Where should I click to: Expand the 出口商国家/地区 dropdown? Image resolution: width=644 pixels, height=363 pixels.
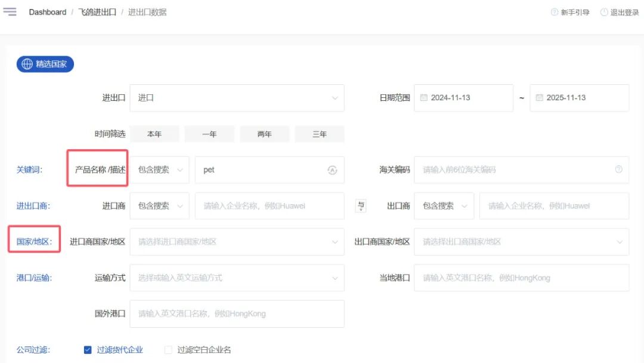[521, 242]
